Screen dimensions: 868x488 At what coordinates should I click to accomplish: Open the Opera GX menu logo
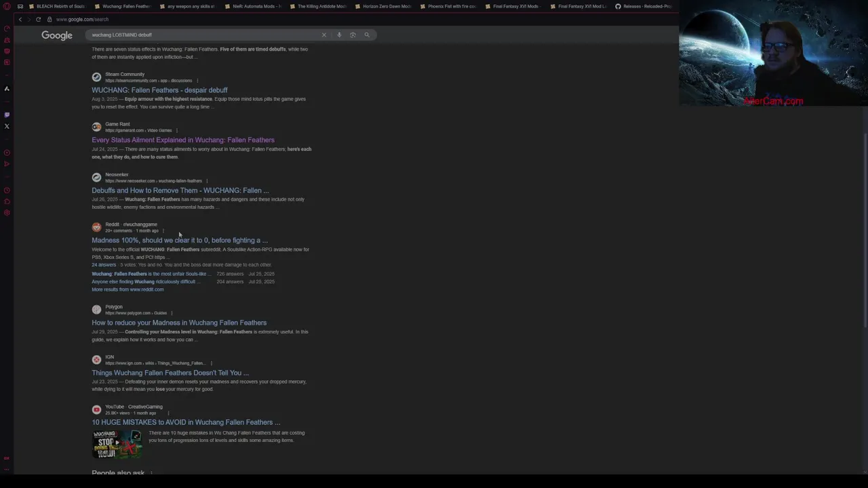tap(6, 6)
